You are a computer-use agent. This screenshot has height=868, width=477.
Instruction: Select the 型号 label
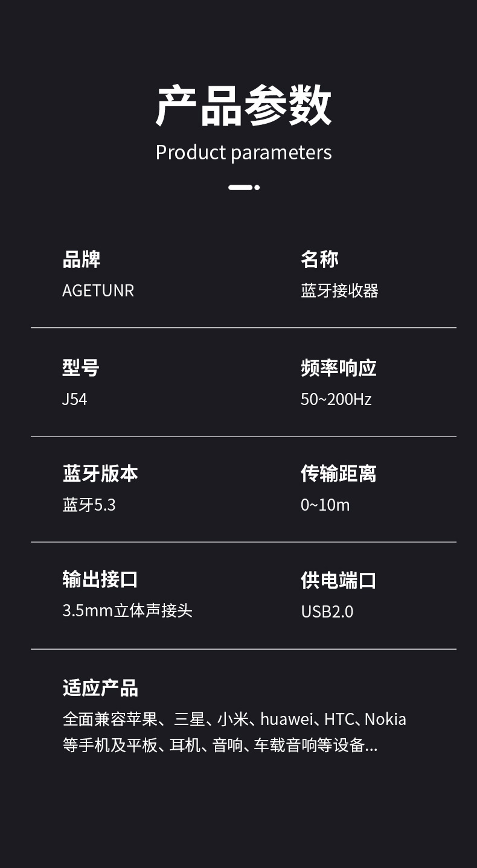[x=81, y=367]
